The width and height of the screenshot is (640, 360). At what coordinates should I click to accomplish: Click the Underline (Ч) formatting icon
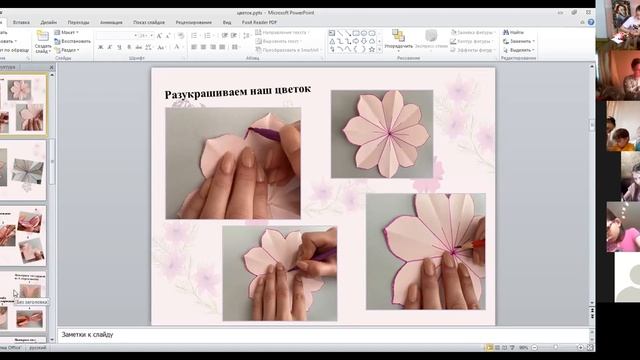coord(119,47)
